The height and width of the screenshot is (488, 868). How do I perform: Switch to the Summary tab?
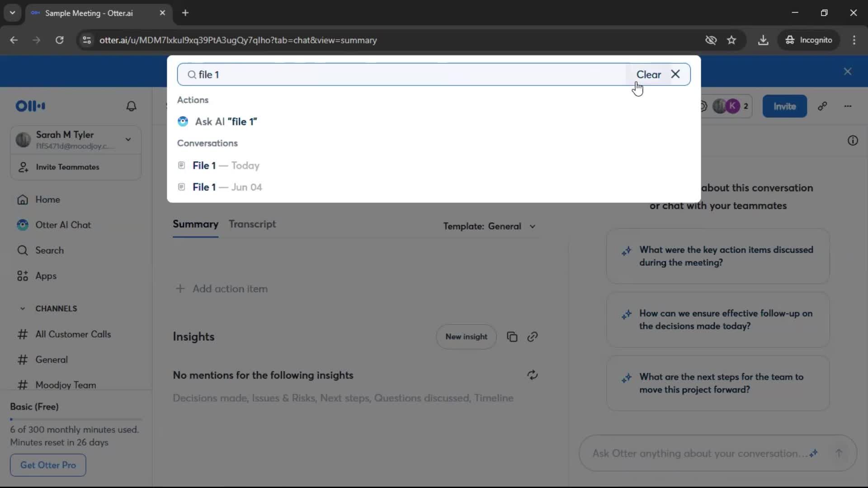pyautogui.click(x=195, y=224)
